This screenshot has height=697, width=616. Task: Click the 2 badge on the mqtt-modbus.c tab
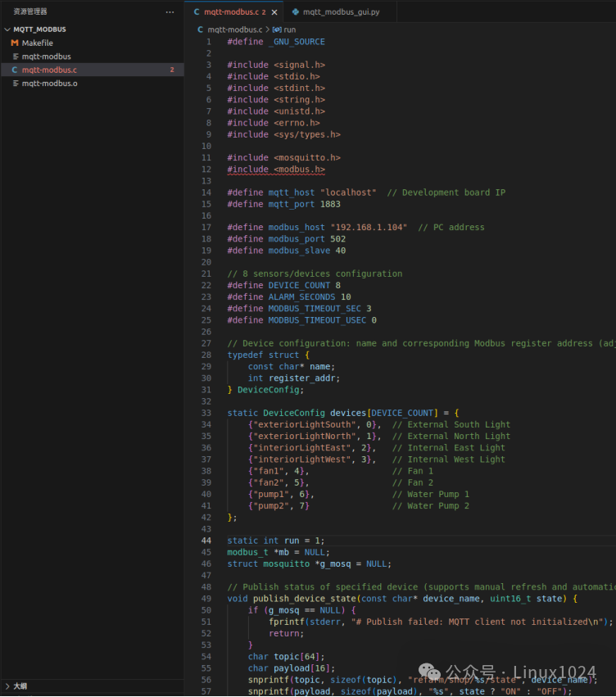[x=264, y=12]
